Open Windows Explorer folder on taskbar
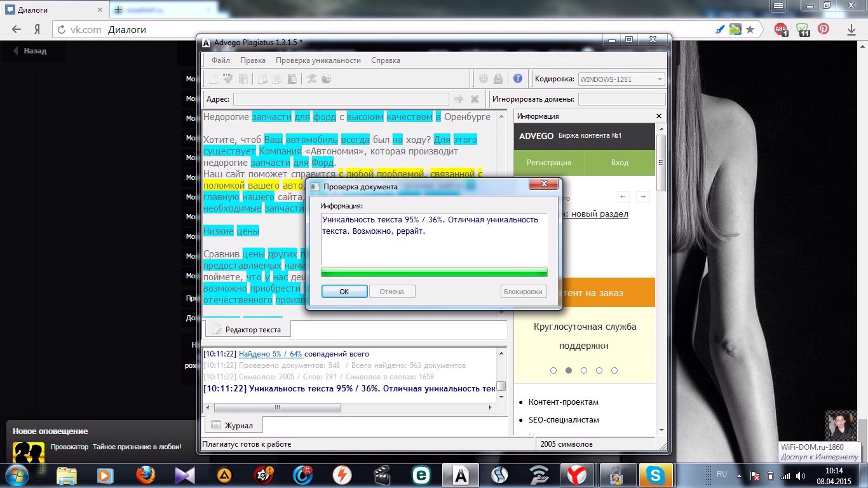The width and height of the screenshot is (868, 488). tap(67, 475)
